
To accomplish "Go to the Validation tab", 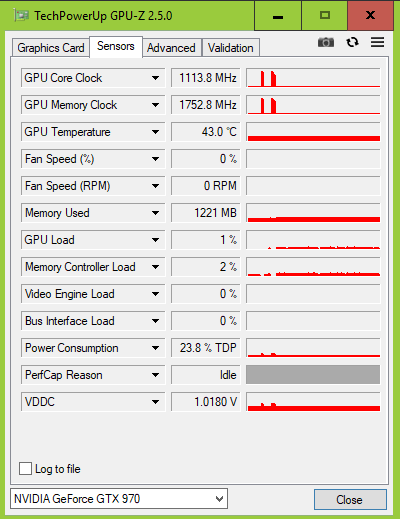I will pyautogui.click(x=231, y=48).
